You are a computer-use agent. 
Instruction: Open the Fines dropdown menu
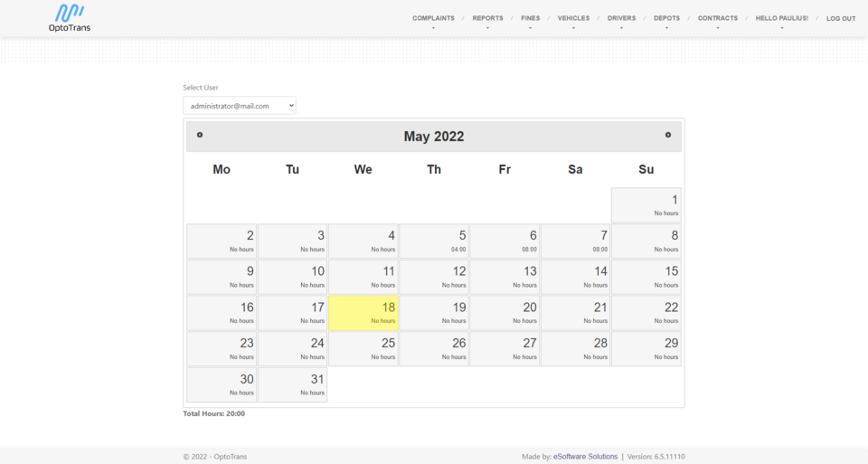(530, 18)
